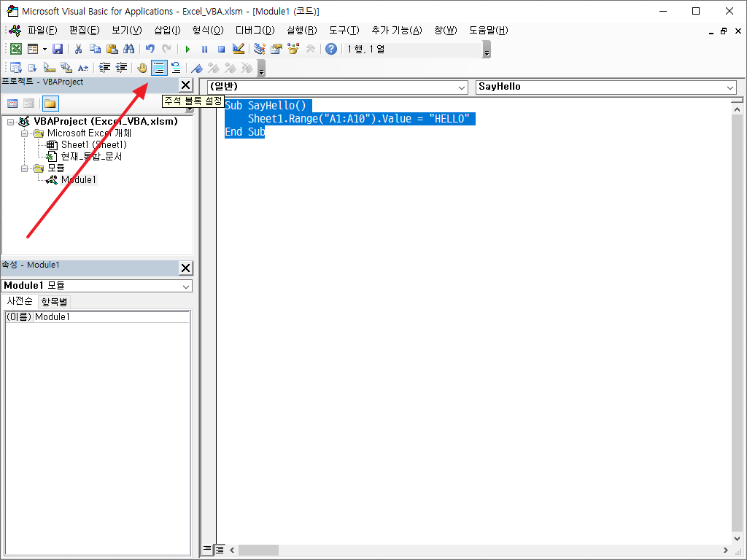Open the 디버그(D) menu

255,31
